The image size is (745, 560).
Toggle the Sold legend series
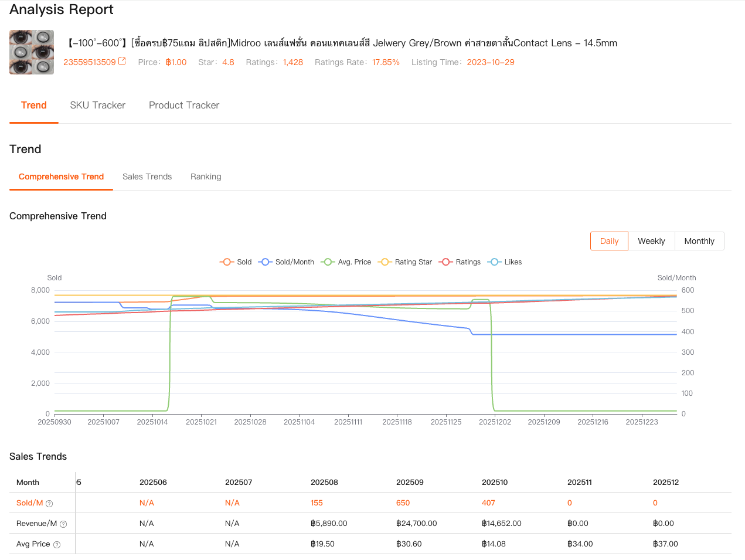(236, 262)
